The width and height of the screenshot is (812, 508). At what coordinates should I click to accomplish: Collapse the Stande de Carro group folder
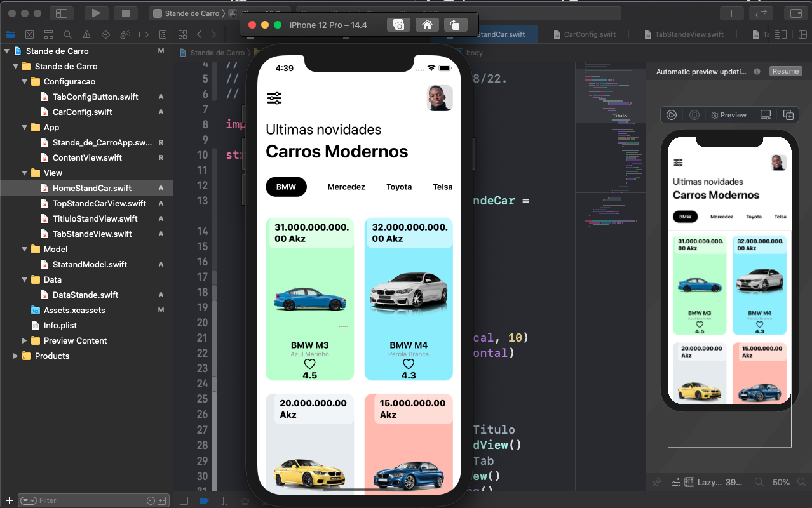16,66
